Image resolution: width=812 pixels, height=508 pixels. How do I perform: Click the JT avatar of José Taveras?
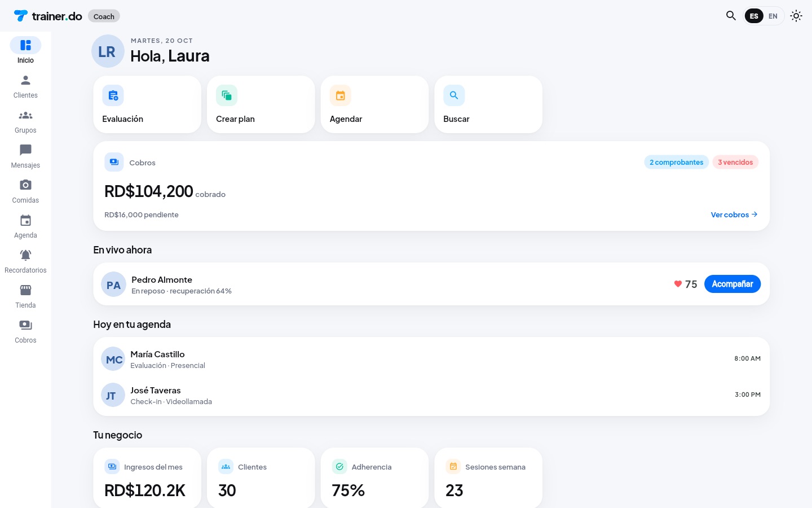113,395
